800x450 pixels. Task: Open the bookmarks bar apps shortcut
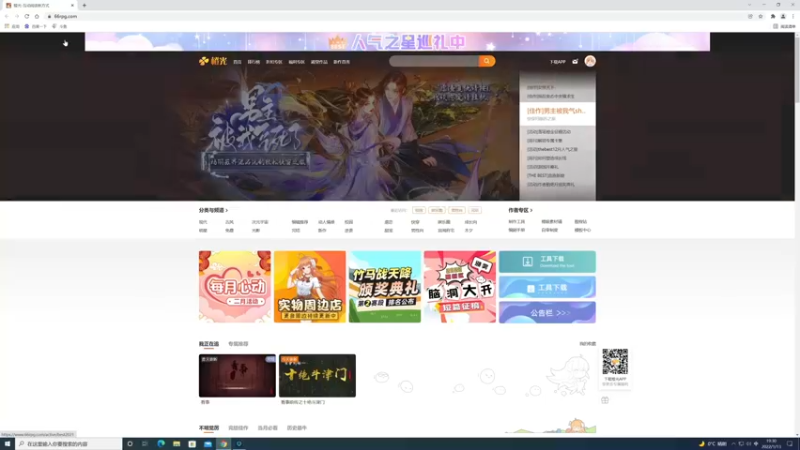[x=12, y=26]
